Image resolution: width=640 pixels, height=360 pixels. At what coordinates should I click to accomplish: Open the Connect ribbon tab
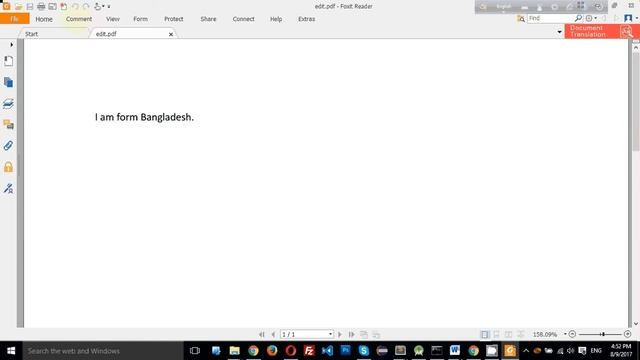[x=243, y=19]
